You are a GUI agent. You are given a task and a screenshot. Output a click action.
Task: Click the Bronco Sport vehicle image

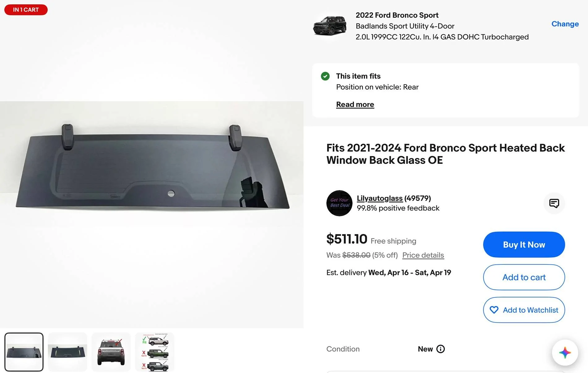pos(330,26)
